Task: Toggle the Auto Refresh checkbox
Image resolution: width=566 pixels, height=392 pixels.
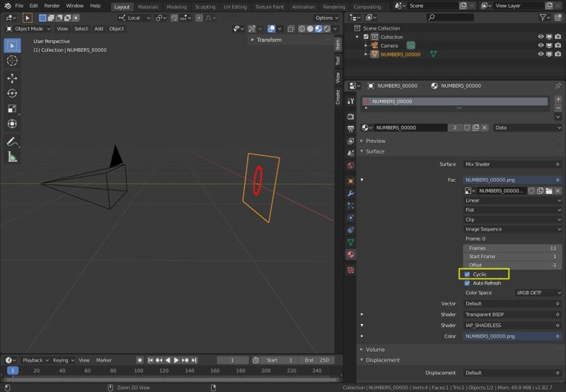Action: pos(467,283)
